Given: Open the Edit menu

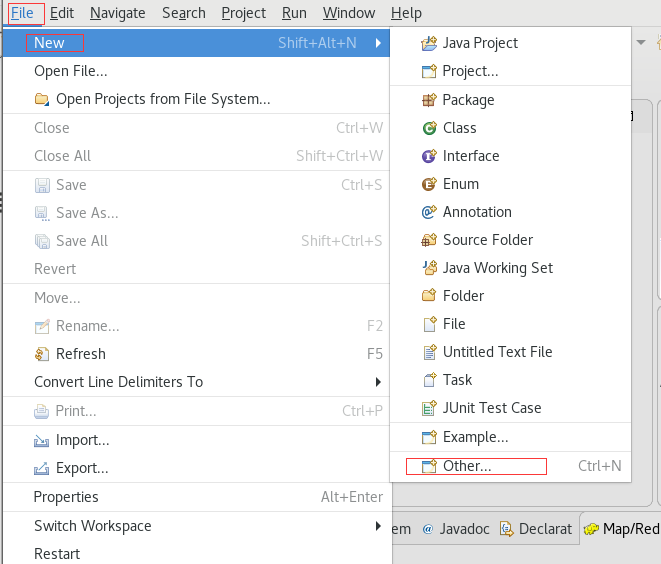Looking at the screenshot, I should (x=62, y=13).
